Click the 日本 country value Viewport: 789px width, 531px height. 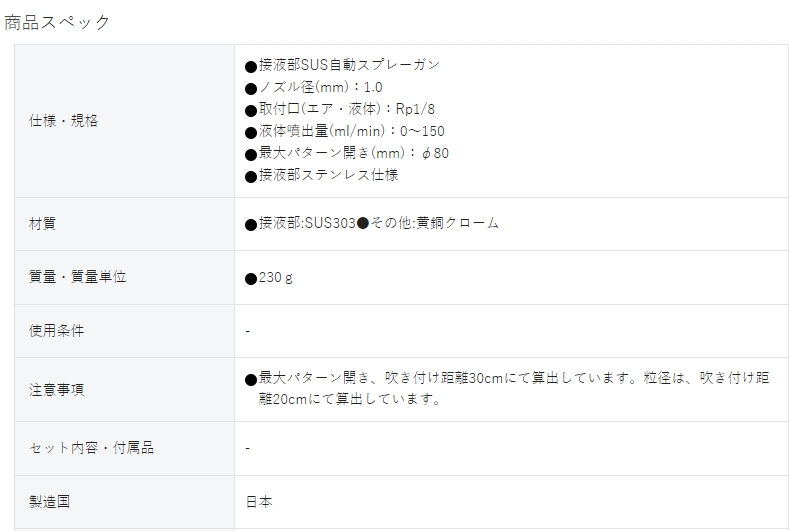click(259, 502)
